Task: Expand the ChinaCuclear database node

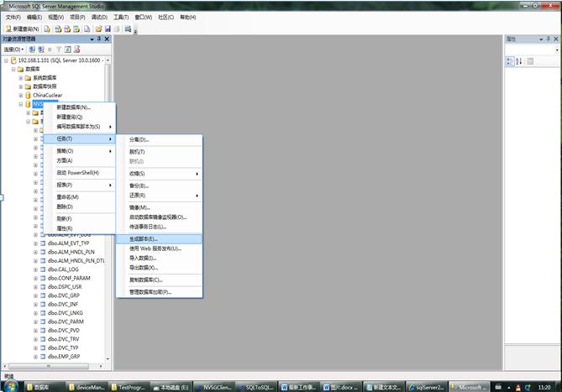Action: point(21,95)
